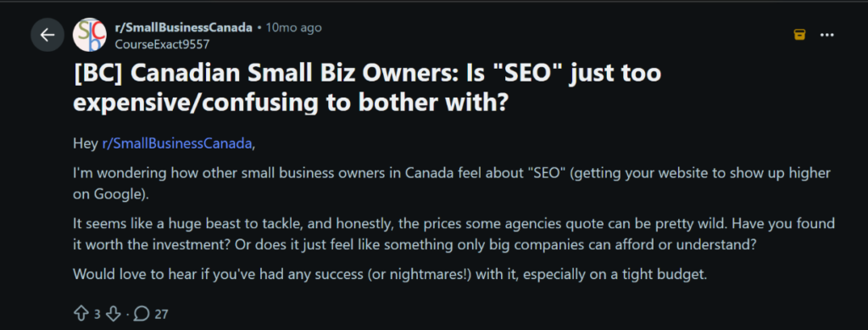Click the "Hey" greeting word
The image size is (868, 330).
tap(86, 143)
